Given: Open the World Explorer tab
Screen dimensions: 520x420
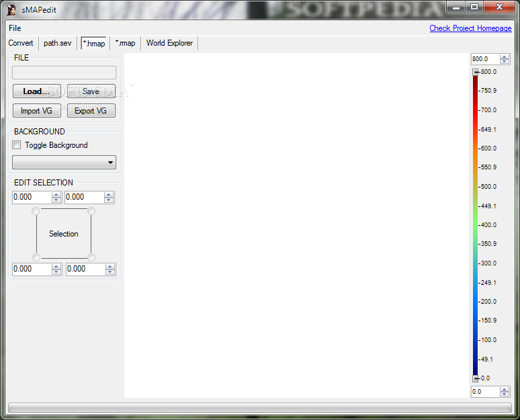Looking at the screenshot, I should 169,43.
